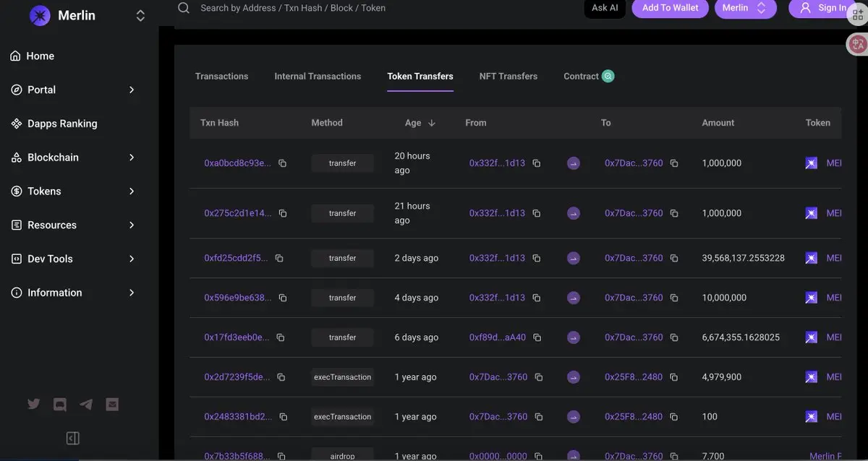This screenshot has width=868, height=461.
Task: Select the Token Transfers tab
Action: point(420,76)
